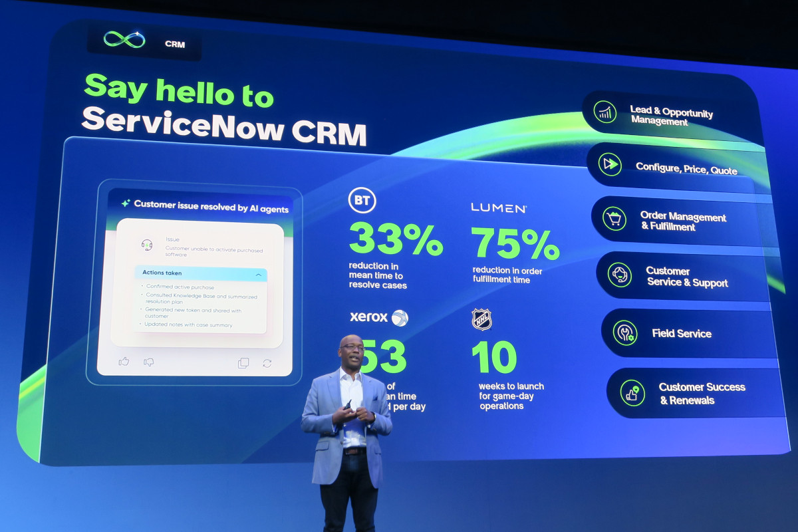
Task: Click the agent headset icon beside Issue
Action: (147, 245)
